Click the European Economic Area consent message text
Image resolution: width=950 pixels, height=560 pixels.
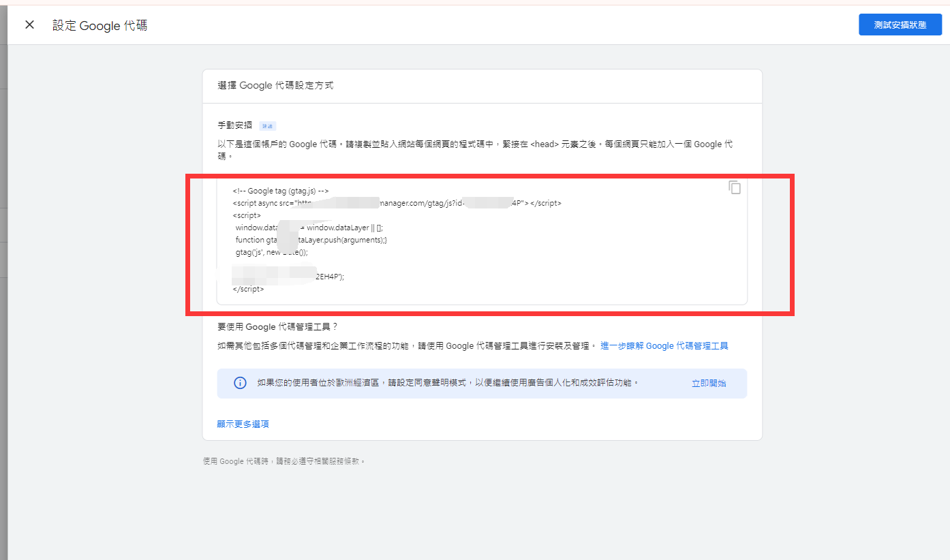(448, 383)
